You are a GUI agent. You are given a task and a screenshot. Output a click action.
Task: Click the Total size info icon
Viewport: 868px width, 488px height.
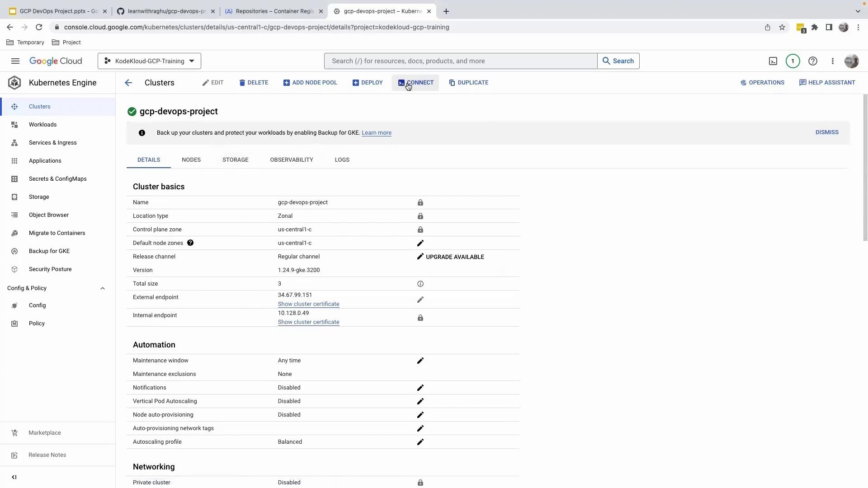pyautogui.click(x=420, y=284)
